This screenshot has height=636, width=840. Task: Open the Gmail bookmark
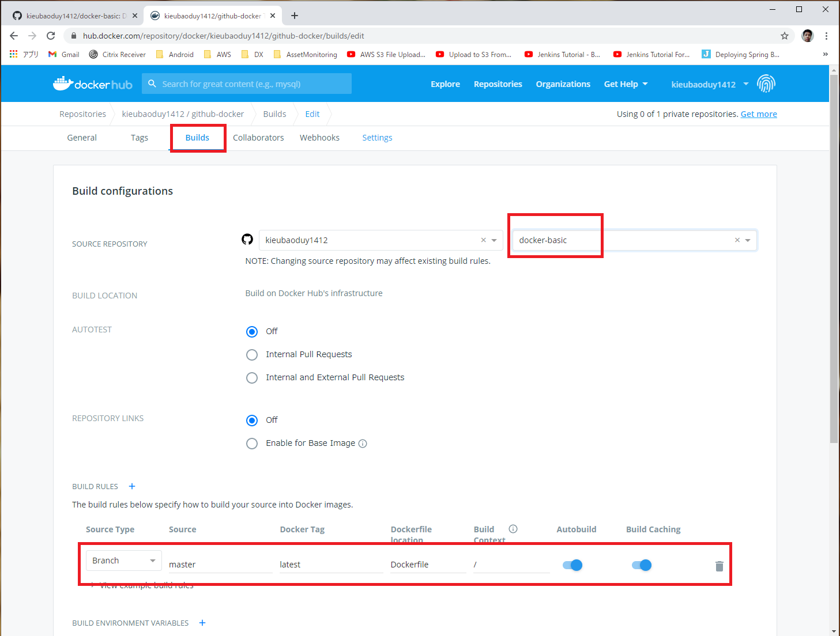click(x=64, y=55)
